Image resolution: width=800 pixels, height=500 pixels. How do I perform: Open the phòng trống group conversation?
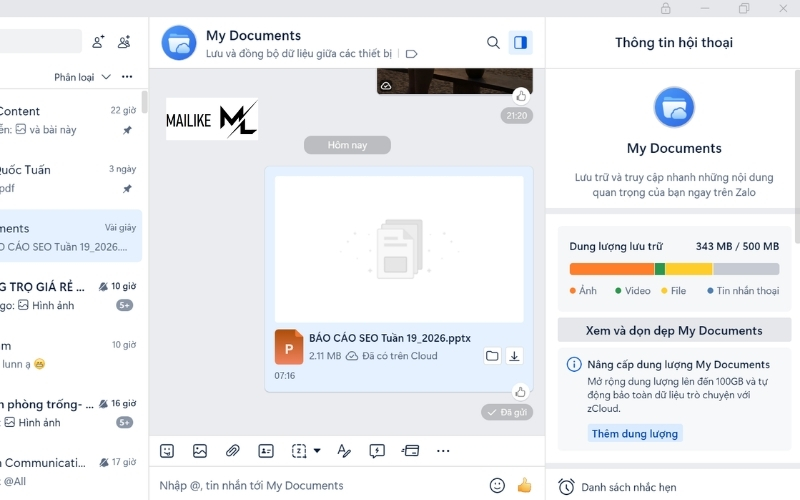click(x=71, y=413)
